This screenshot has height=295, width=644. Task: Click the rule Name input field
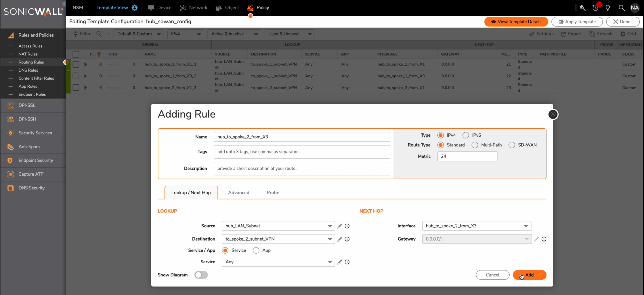click(302, 137)
